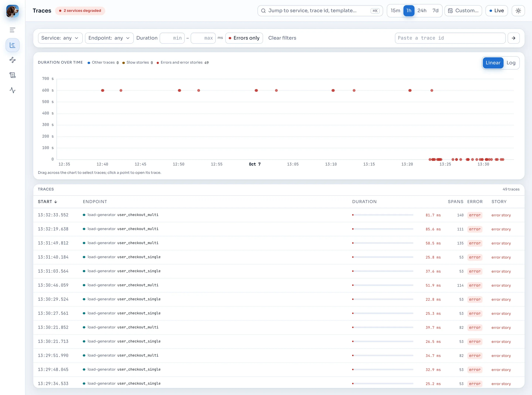Select the traces chart sidebar icon
This screenshot has width=532, height=395.
point(12,45)
